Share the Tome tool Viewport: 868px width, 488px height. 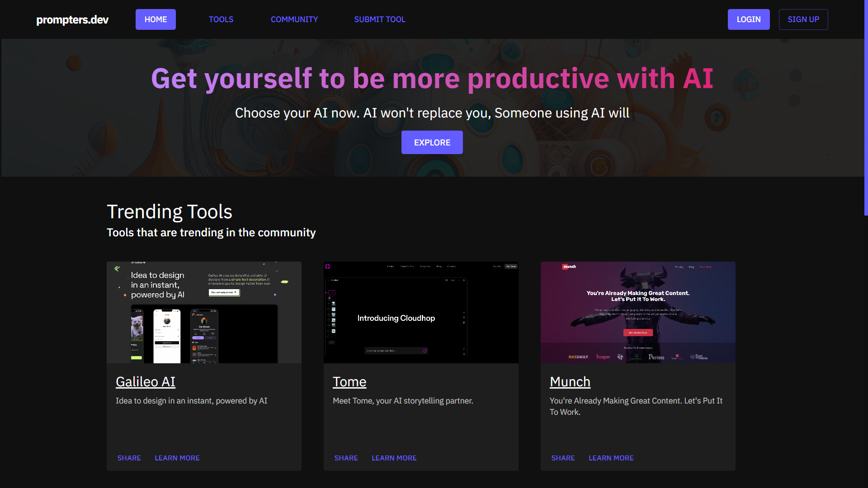pos(346,458)
